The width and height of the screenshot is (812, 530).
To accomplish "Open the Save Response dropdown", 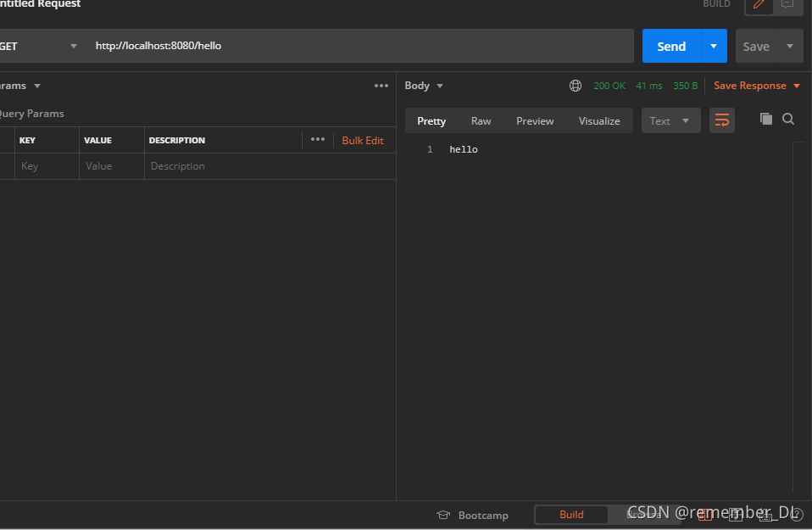I will pyautogui.click(x=757, y=86).
